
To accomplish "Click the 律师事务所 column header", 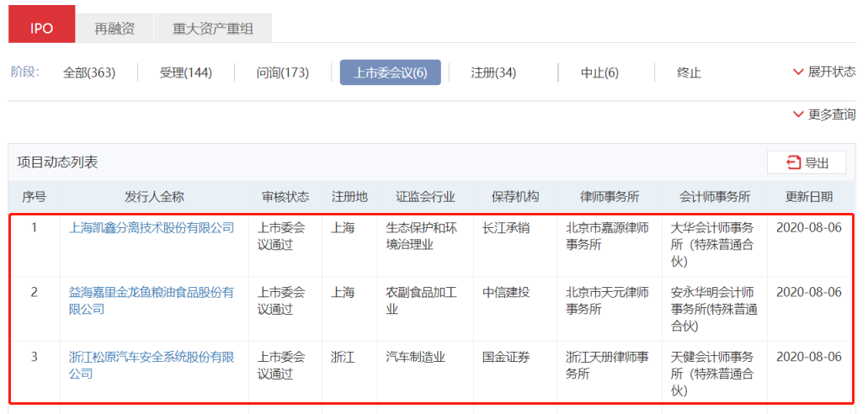I will pos(610,197).
